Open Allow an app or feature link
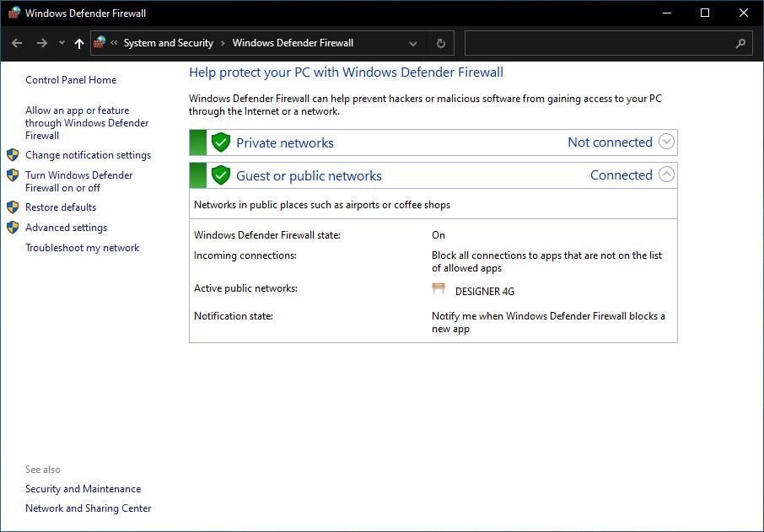The height and width of the screenshot is (532, 764). [x=87, y=123]
